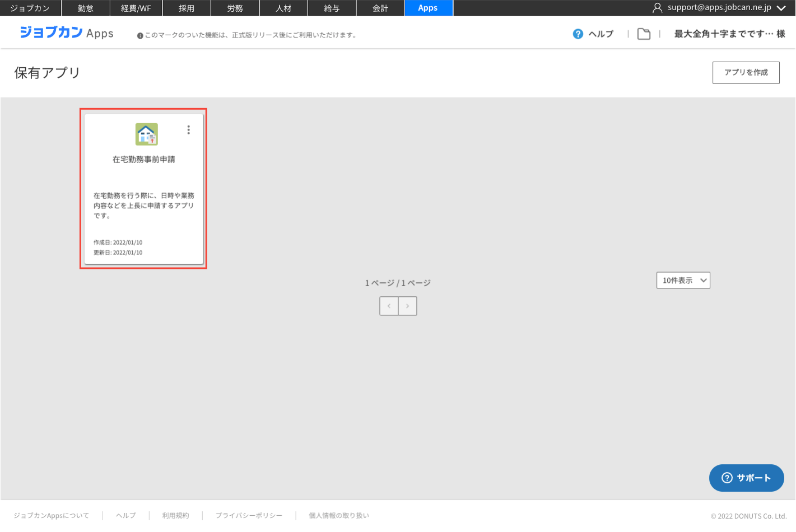Image resolution: width=796 pixels, height=532 pixels.
Task: Open プライバシーポリシー footer link
Action: (x=249, y=516)
